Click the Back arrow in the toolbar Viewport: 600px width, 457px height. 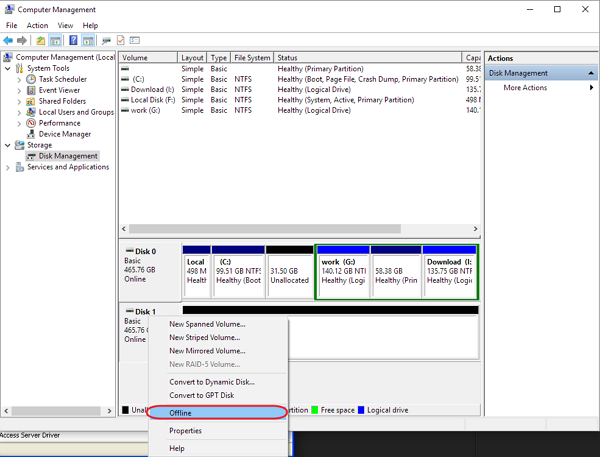click(x=8, y=40)
